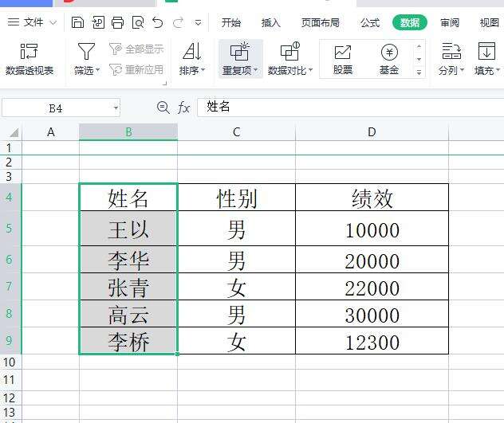Click cell with value 30000
Viewport: 504px width, 423px height.
click(x=372, y=314)
